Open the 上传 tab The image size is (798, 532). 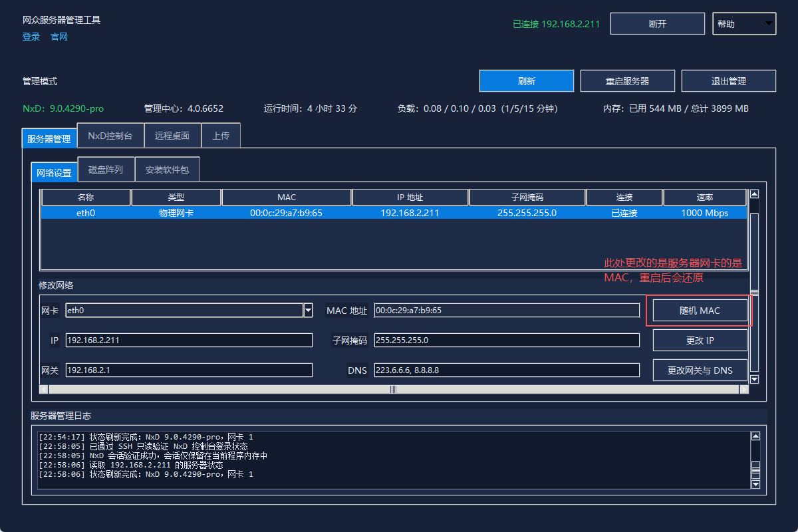tap(221, 135)
